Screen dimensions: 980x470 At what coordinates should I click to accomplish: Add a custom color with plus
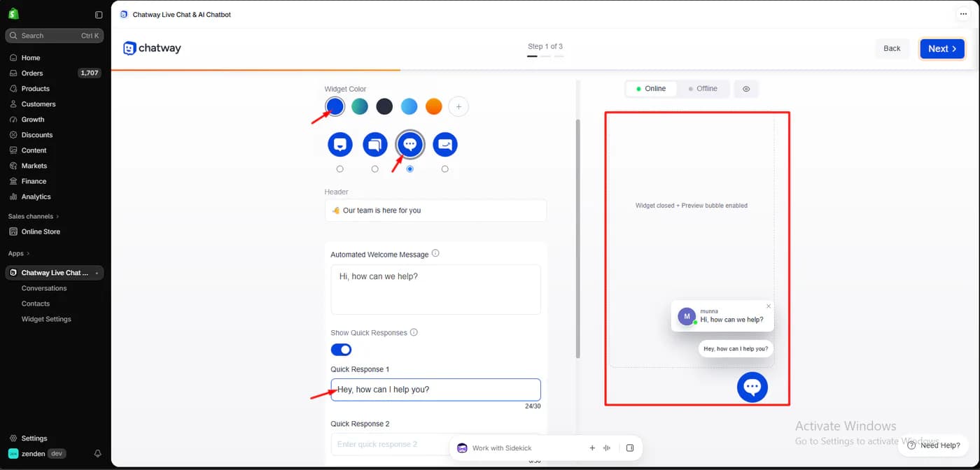(x=459, y=106)
